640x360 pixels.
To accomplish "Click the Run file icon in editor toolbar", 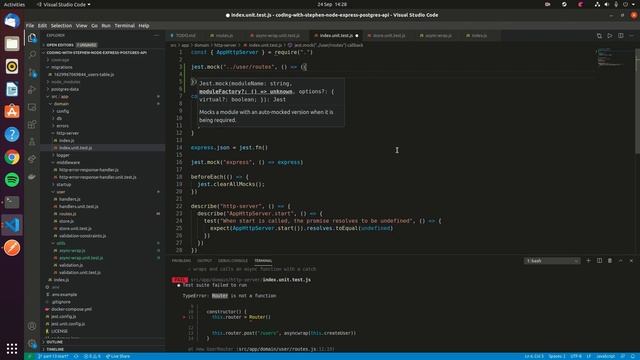I will click(610, 36).
